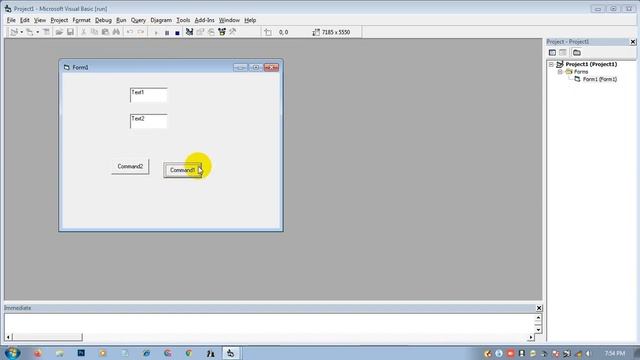Viewport: 640px width, 360px height.
Task: Click the taskbar clock showing 7:54 PM
Action: click(x=615, y=353)
